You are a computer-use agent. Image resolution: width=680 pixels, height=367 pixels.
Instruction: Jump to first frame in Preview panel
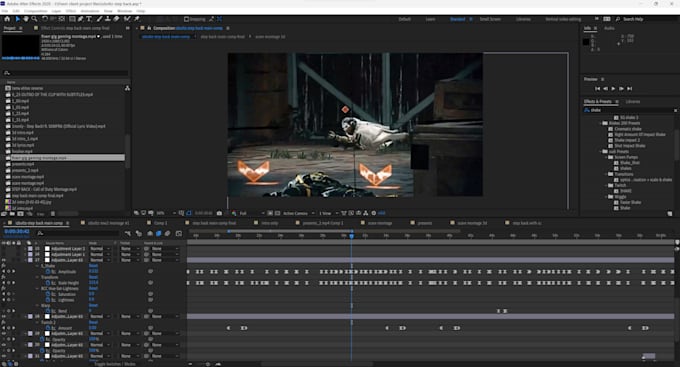(x=597, y=88)
